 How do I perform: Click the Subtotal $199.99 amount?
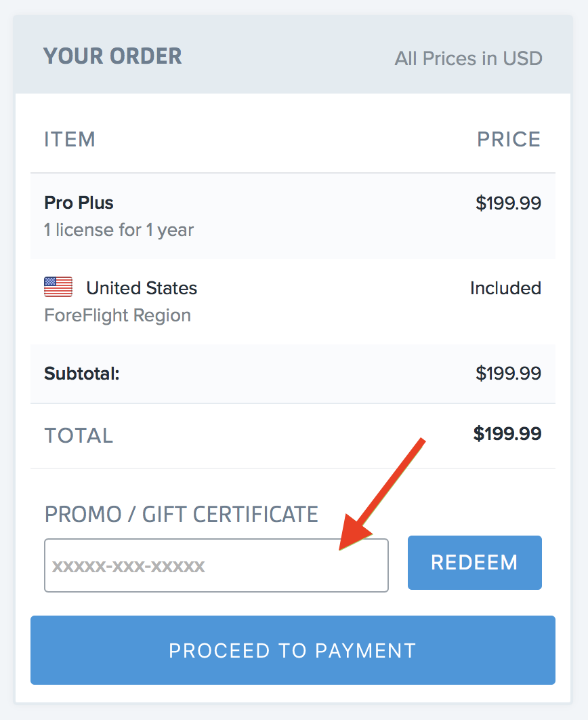point(508,374)
